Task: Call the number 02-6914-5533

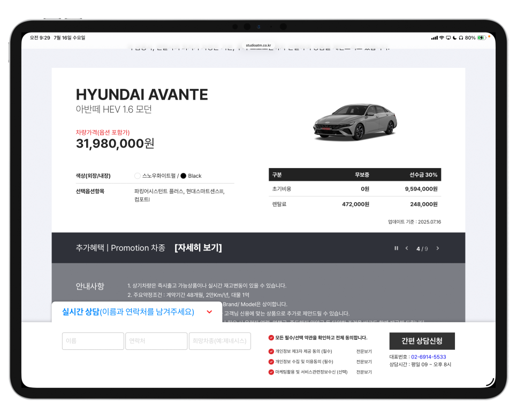Action: click(428, 357)
